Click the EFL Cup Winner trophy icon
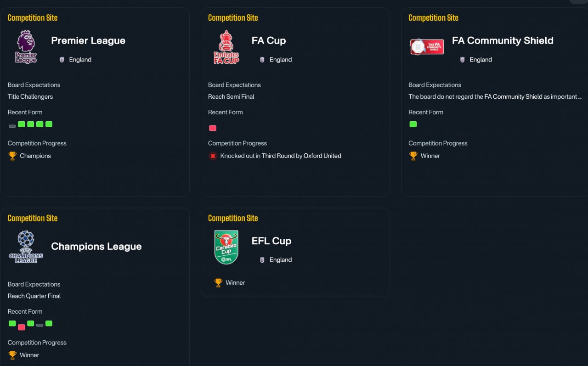The width and height of the screenshot is (588, 366). [218, 282]
